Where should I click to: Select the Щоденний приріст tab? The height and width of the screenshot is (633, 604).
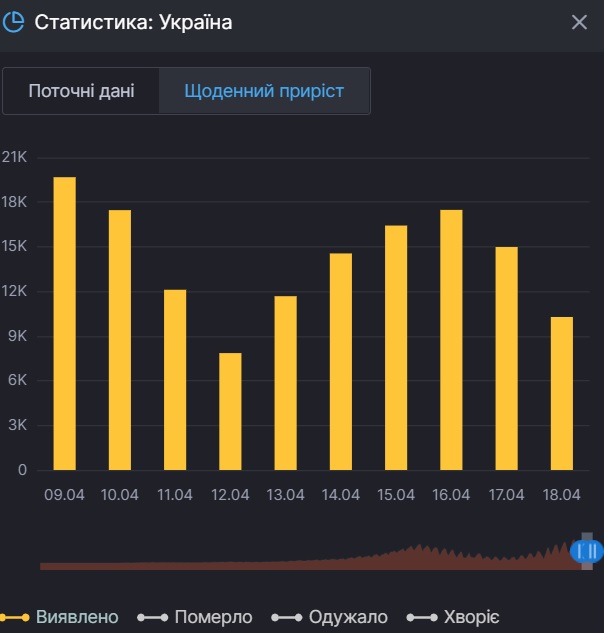[264, 91]
